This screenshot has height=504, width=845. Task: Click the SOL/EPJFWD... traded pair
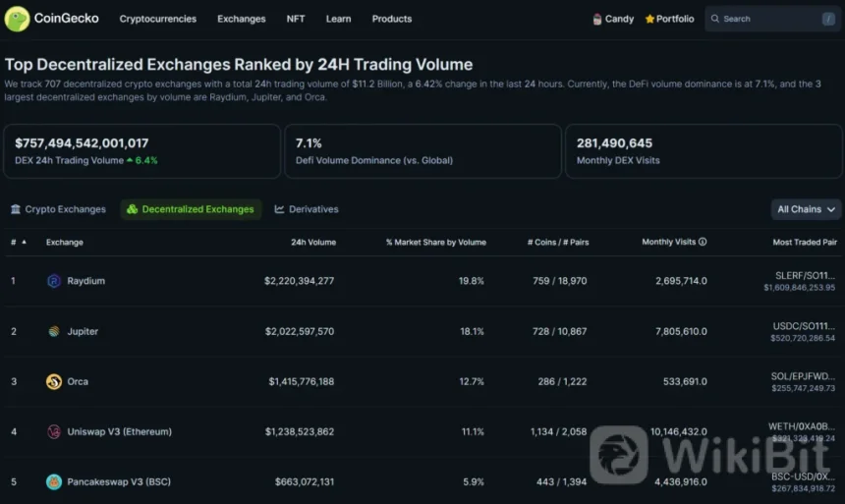[803, 376]
